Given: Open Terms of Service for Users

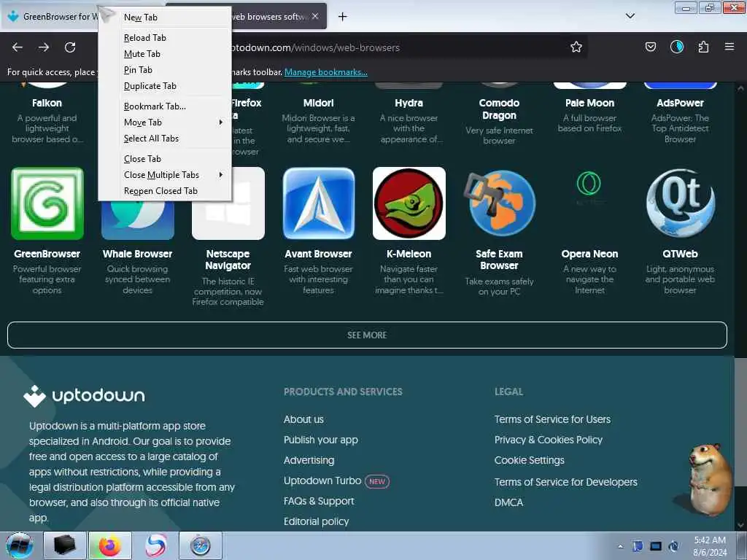Looking at the screenshot, I should (x=552, y=419).
